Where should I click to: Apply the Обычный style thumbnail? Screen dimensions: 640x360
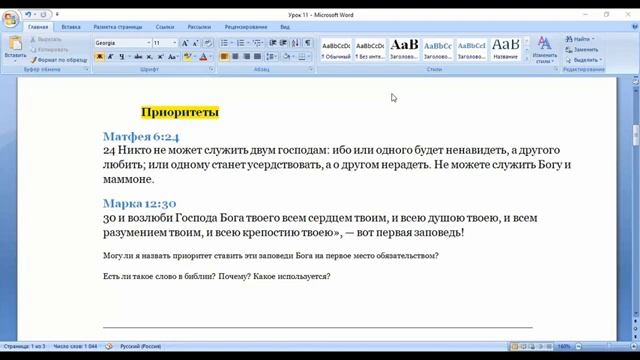[x=336, y=50]
